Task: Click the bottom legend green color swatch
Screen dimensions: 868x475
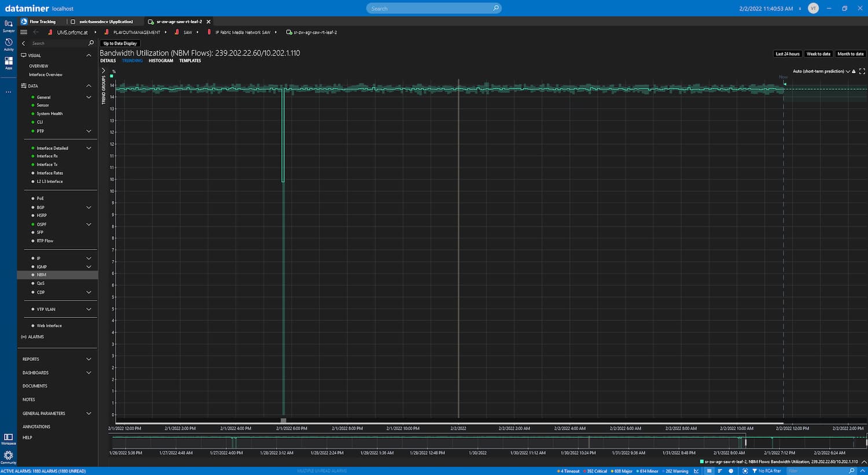Action: (x=702, y=462)
